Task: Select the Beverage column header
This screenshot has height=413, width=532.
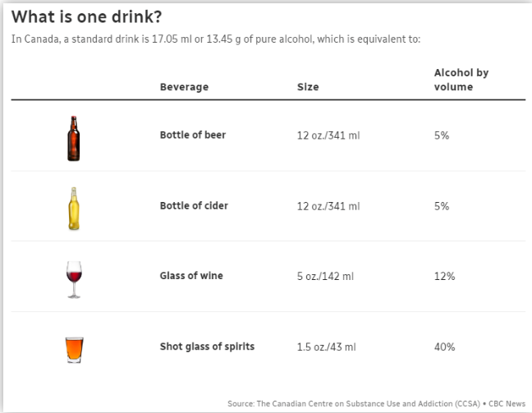Action: (184, 86)
